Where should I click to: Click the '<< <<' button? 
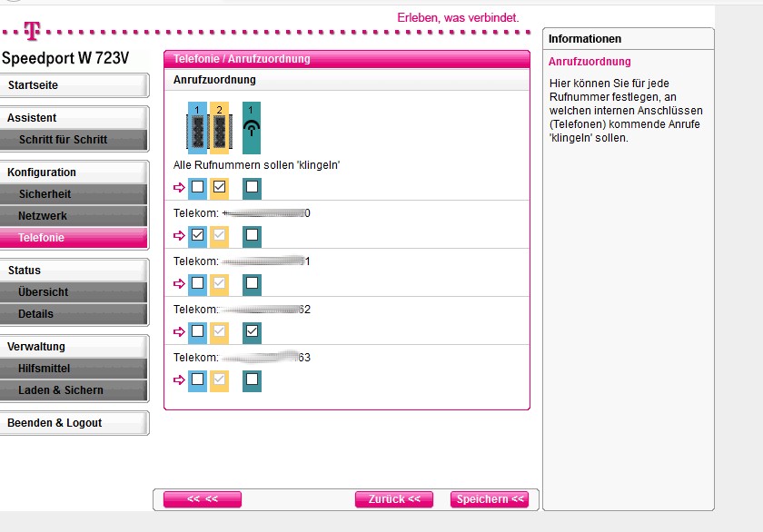[x=203, y=499]
